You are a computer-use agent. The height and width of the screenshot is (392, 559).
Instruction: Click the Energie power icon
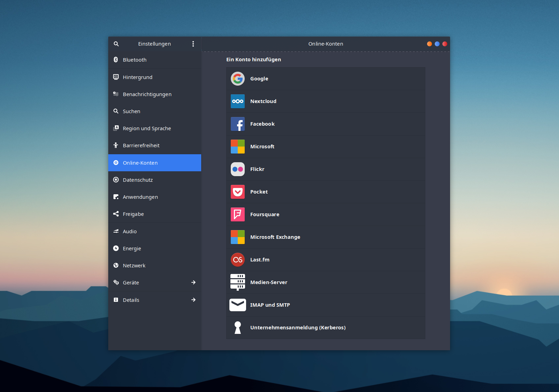point(116,248)
